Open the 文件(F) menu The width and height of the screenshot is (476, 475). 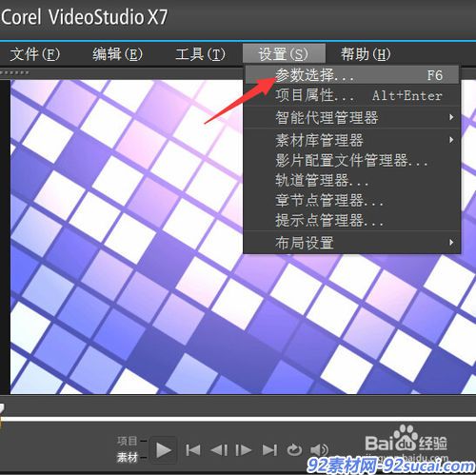click(x=35, y=54)
